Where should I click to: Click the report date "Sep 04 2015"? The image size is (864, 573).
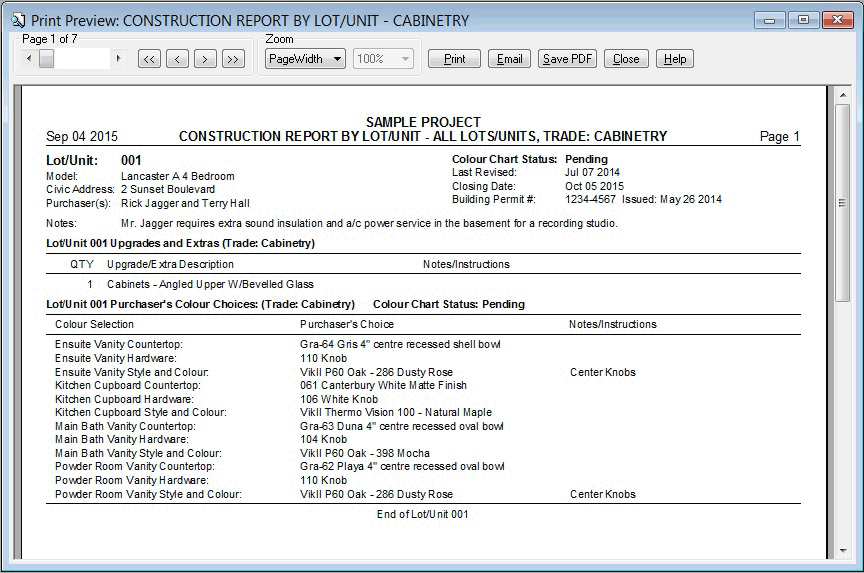click(82, 137)
